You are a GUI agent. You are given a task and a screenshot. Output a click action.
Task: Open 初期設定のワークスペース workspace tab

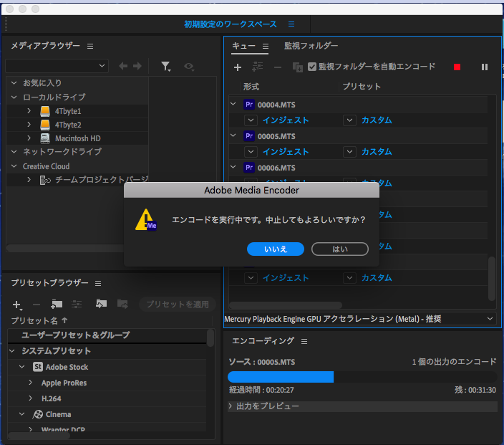pyautogui.click(x=230, y=24)
